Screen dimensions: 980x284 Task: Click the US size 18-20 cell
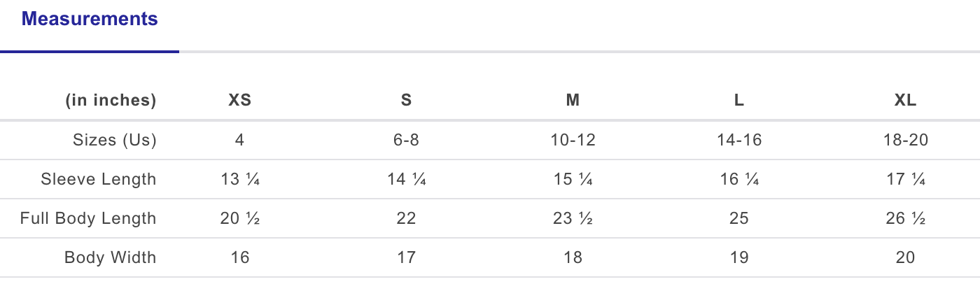click(906, 140)
